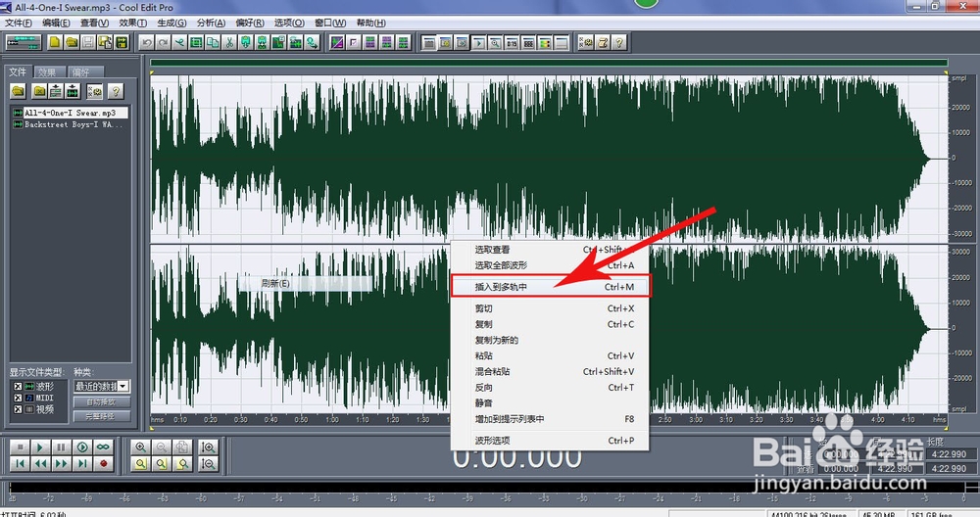This screenshot has width=980, height=517.
Task: Toggle the 波形 file type checkbox
Action: (x=18, y=387)
